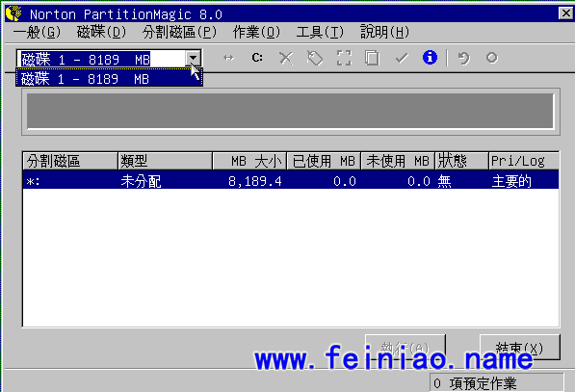Select the 未分配 unallocated partition row
The width and height of the screenshot is (575, 392).
click(x=291, y=180)
